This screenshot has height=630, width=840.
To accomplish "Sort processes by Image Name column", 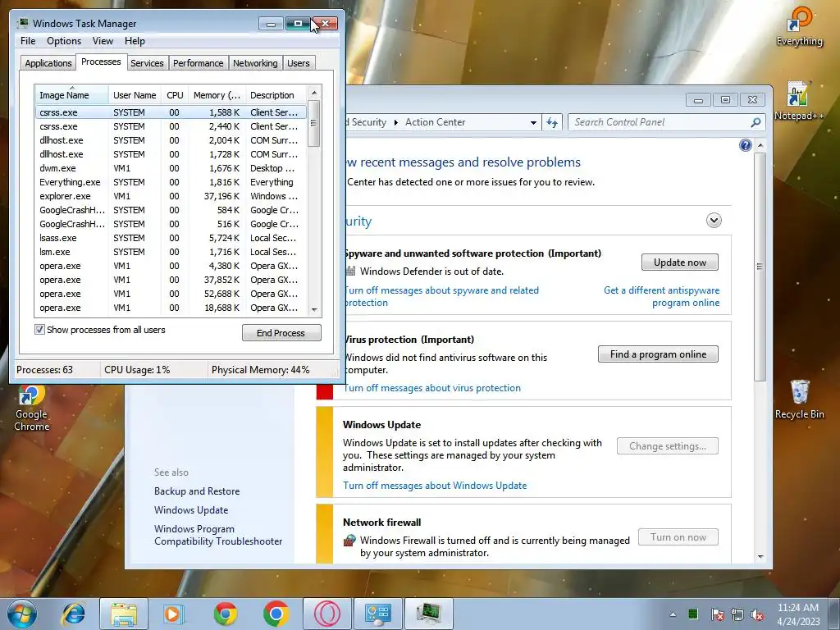I will tap(71, 95).
